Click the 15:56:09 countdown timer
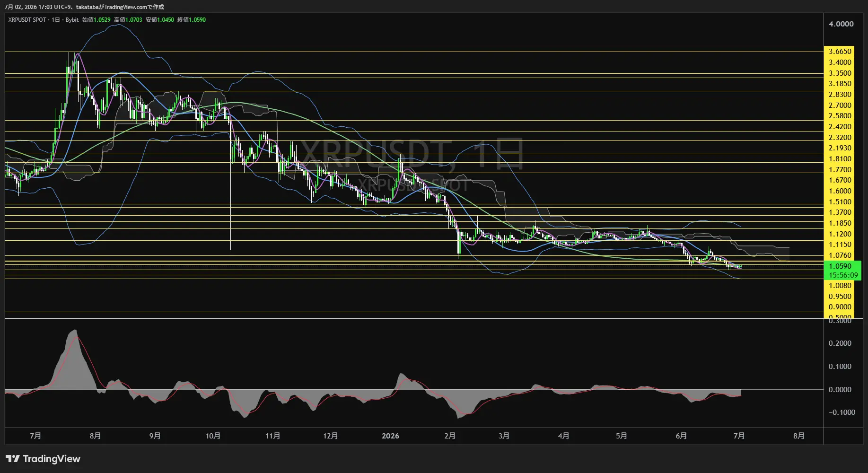The height and width of the screenshot is (473, 868). (x=843, y=275)
